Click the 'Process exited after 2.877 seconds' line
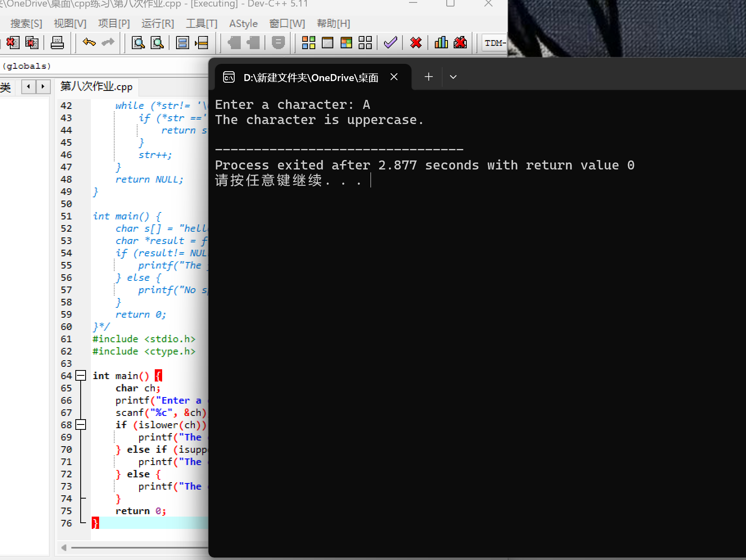 pyautogui.click(x=425, y=165)
